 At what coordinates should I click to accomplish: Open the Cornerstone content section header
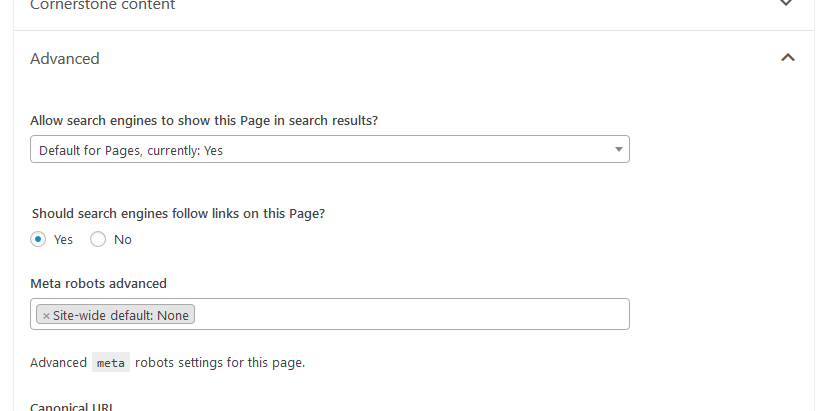pos(102,5)
